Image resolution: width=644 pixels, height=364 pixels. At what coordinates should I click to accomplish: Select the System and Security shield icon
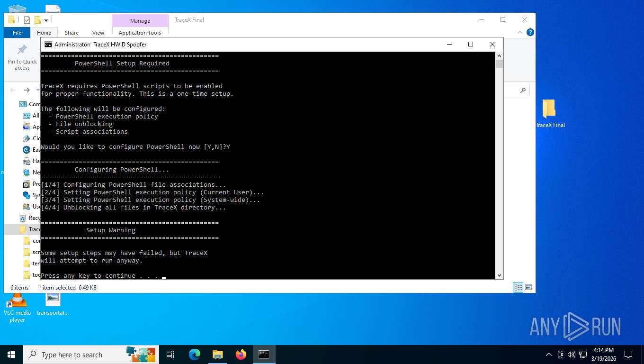tap(27, 195)
